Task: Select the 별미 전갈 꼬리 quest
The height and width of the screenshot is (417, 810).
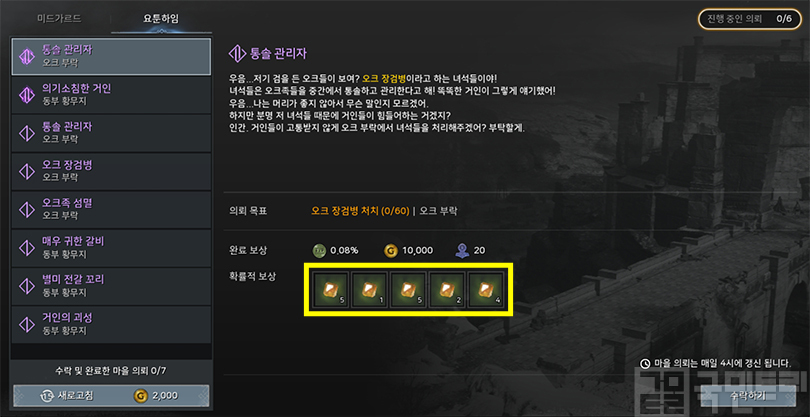Action: click(x=111, y=286)
